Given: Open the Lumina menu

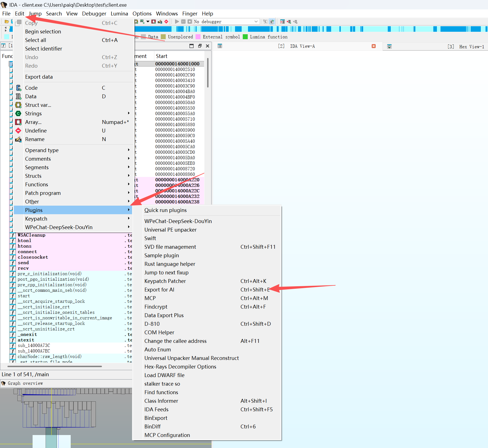Looking at the screenshot, I should (119, 14).
